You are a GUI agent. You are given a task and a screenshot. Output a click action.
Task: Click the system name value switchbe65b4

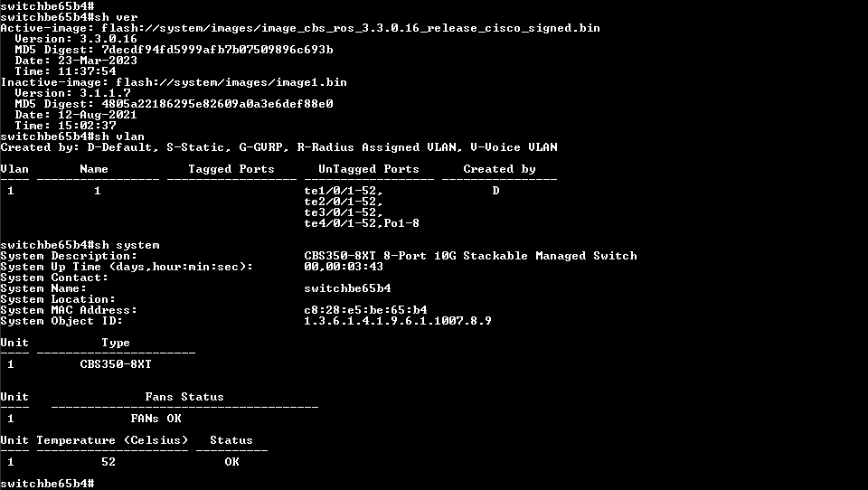point(347,288)
